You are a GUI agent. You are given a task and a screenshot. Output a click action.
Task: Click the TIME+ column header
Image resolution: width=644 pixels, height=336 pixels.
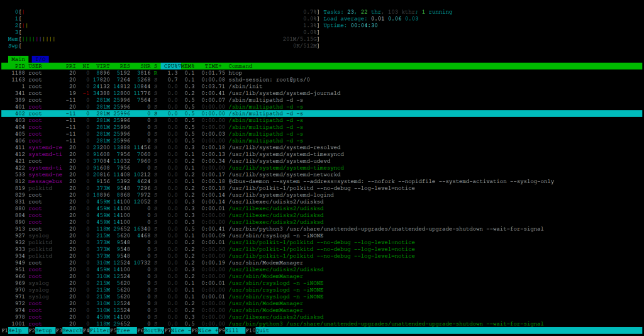tap(213, 66)
